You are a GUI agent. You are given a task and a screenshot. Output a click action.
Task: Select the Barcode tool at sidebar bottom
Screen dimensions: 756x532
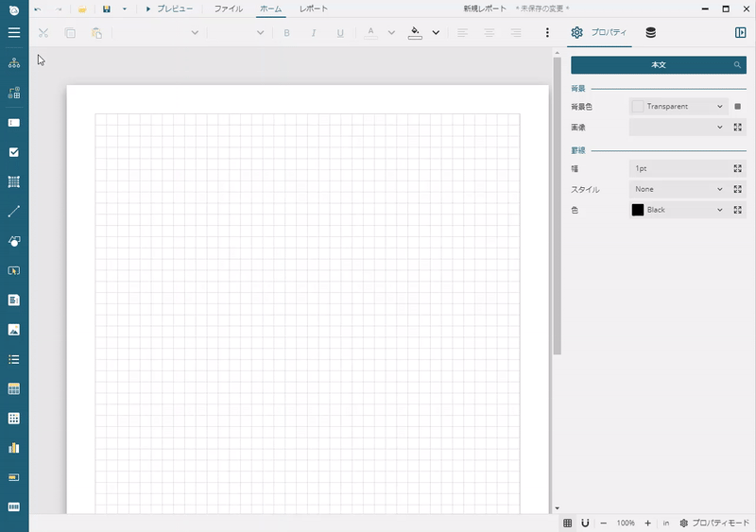(14, 506)
